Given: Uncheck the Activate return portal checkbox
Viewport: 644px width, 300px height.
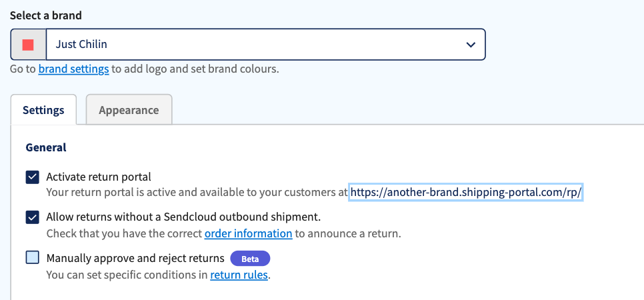Looking at the screenshot, I should (33, 177).
